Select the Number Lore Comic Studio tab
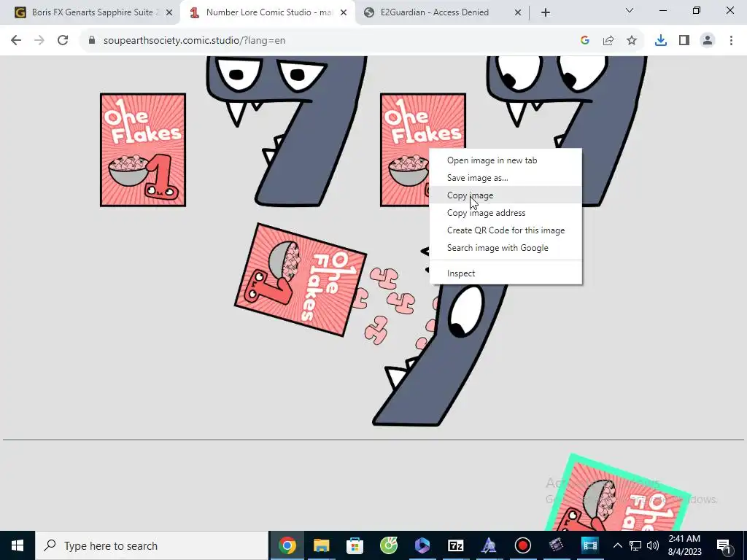Viewport: 747px width, 560px height. (268, 12)
